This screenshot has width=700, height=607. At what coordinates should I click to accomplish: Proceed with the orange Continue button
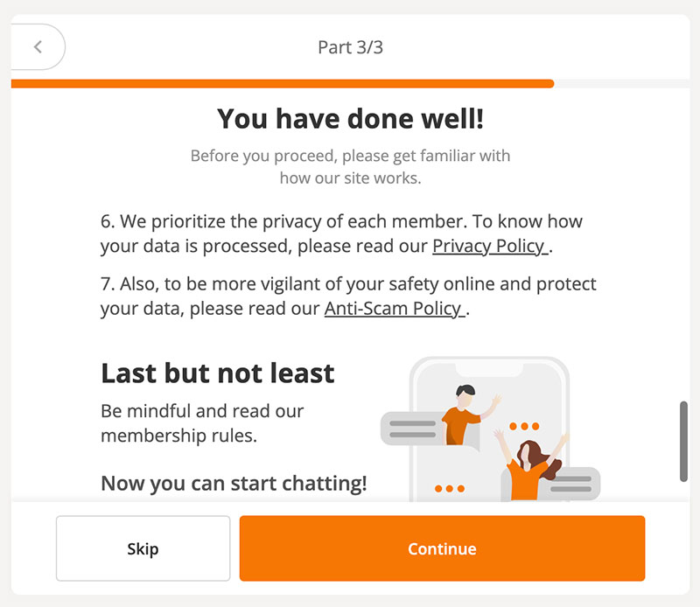442,548
